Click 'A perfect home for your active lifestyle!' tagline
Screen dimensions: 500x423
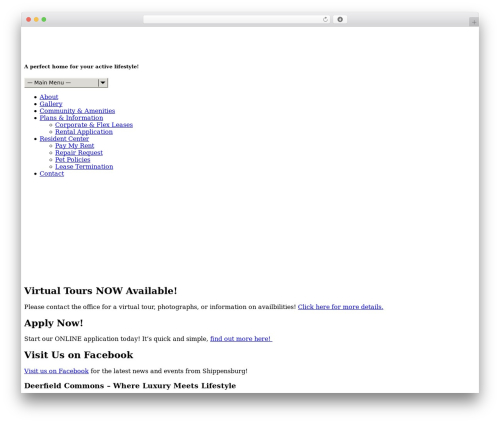point(81,67)
